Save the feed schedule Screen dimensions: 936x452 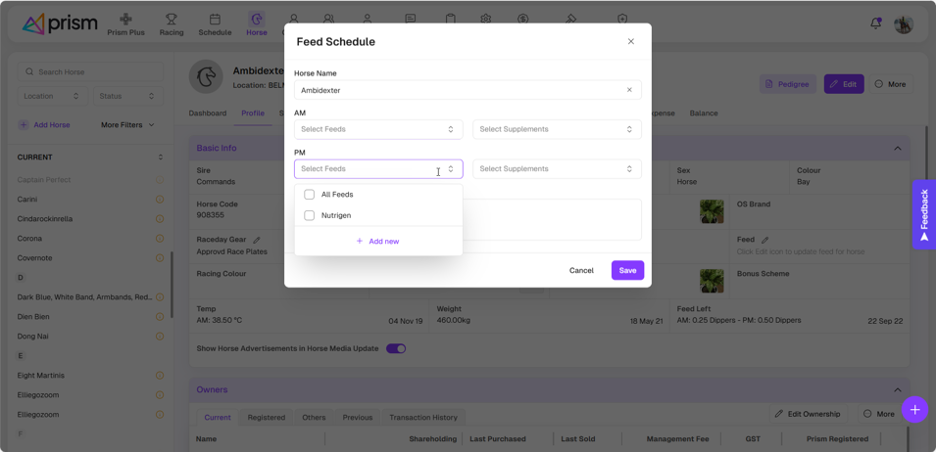coord(627,271)
